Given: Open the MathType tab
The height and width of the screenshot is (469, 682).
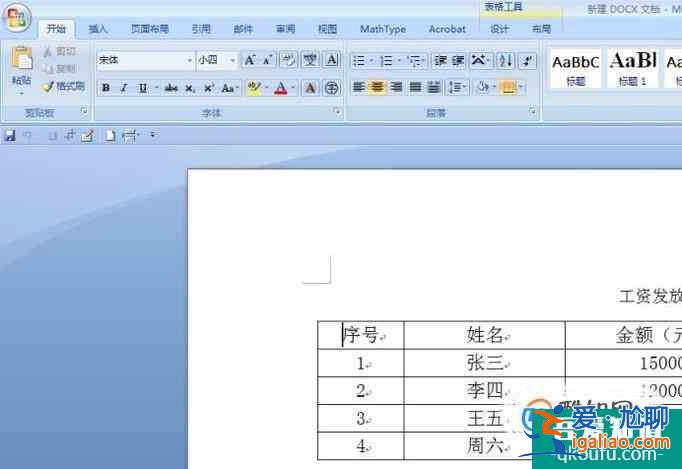Looking at the screenshot, I should (383, 29).
